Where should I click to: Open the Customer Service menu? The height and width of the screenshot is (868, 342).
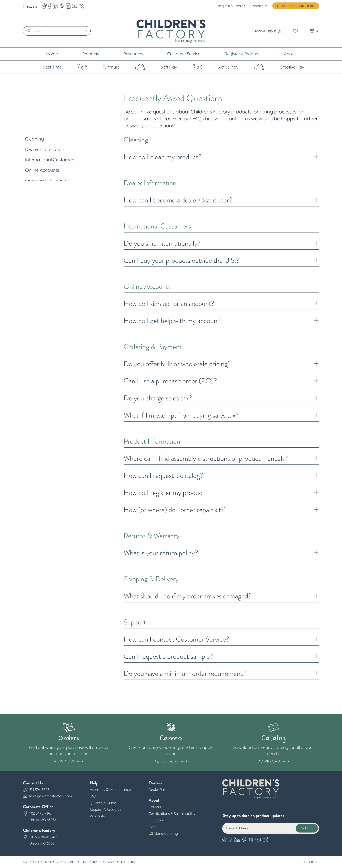click(183, 54)
